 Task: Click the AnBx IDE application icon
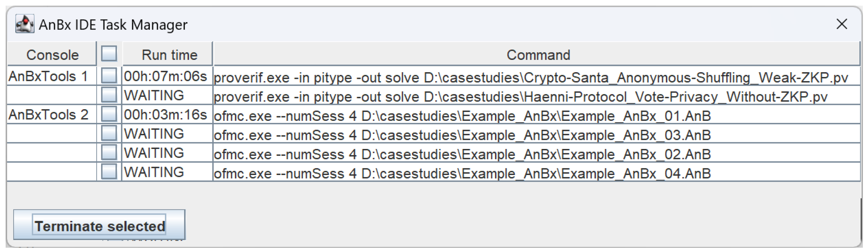(x=25, y=24)
